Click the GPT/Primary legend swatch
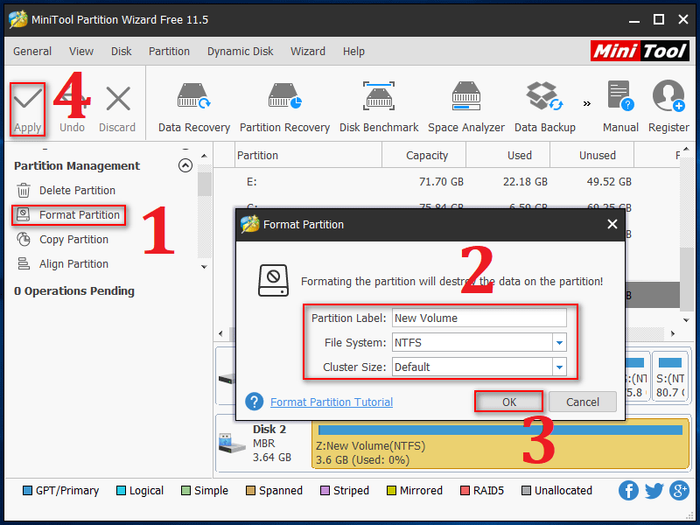Screen dimensions: 700x525 coord(28,491)
